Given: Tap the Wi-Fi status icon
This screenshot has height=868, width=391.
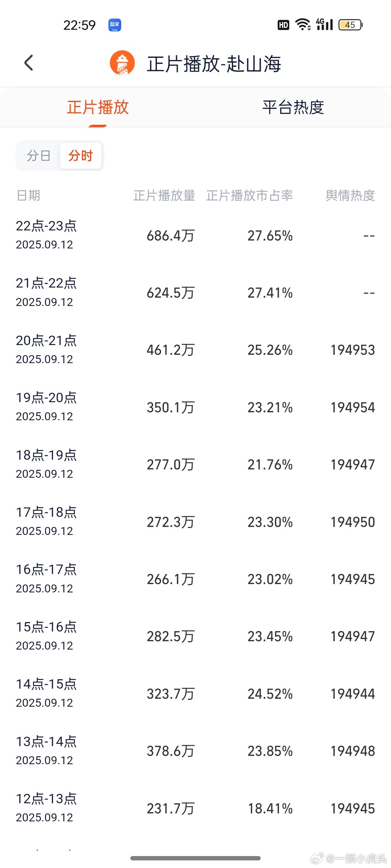Looking at the screenshot, I should (x=303, y=25).
